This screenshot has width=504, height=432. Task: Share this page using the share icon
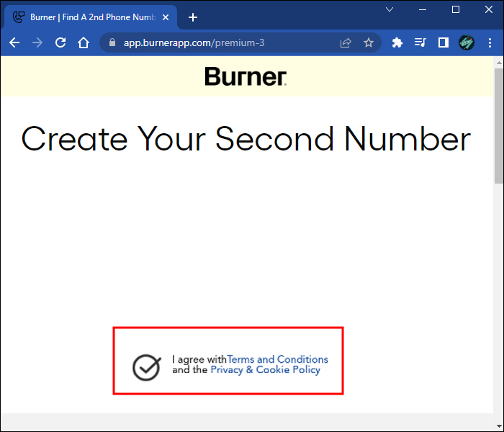346,42
